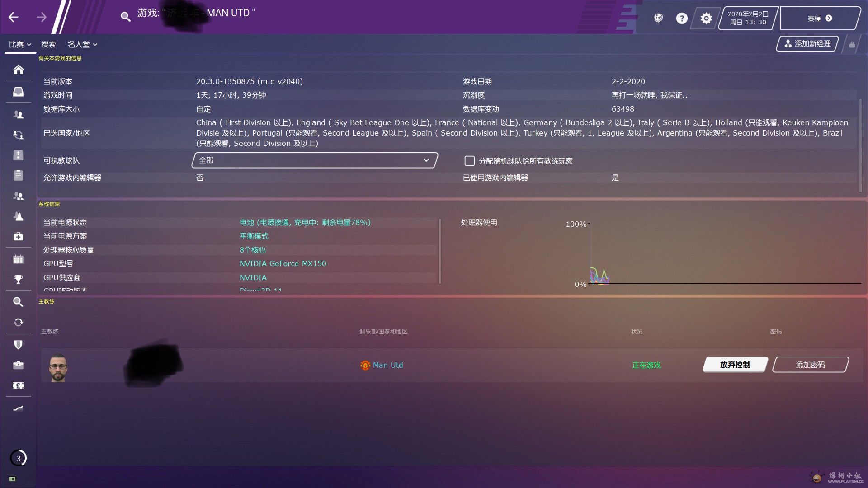868x488 pixels.
Task: Open the Schedule calendar icon
Action: coord(18,259)
